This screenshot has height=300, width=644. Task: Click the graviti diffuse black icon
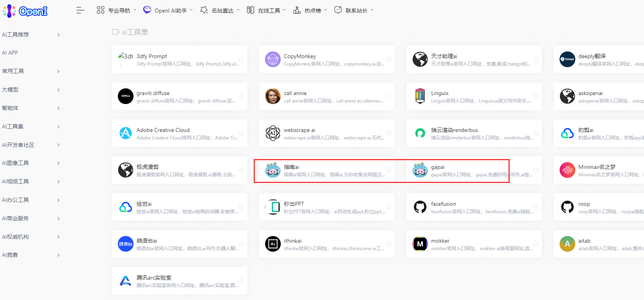click(126, 96)
